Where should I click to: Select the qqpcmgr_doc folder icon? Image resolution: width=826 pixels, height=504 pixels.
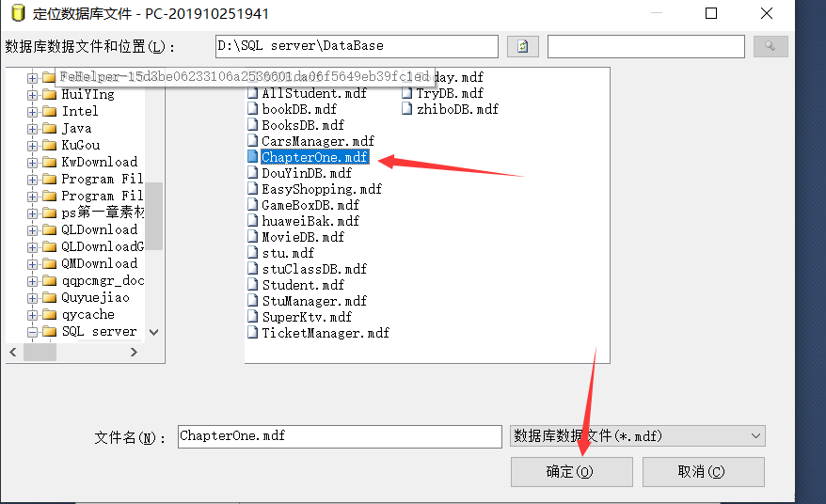coord(49,281)
